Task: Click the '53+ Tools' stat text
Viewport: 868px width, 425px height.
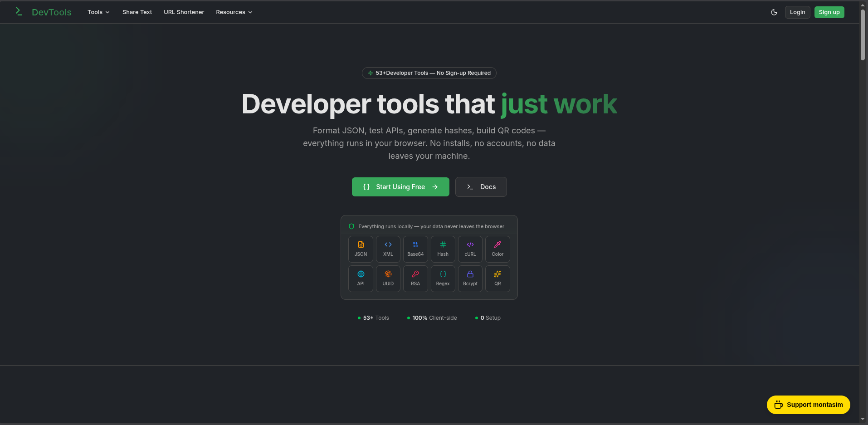Action: click(376, 318)
